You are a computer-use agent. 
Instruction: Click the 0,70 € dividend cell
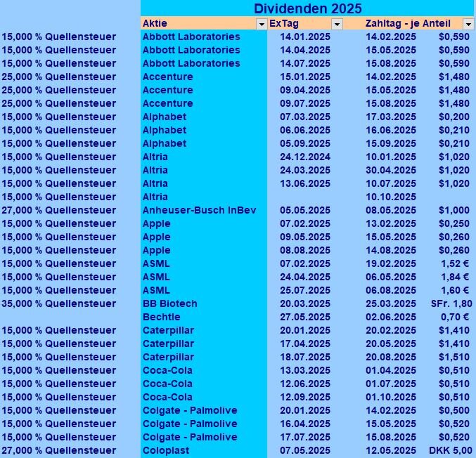point(455,317)
